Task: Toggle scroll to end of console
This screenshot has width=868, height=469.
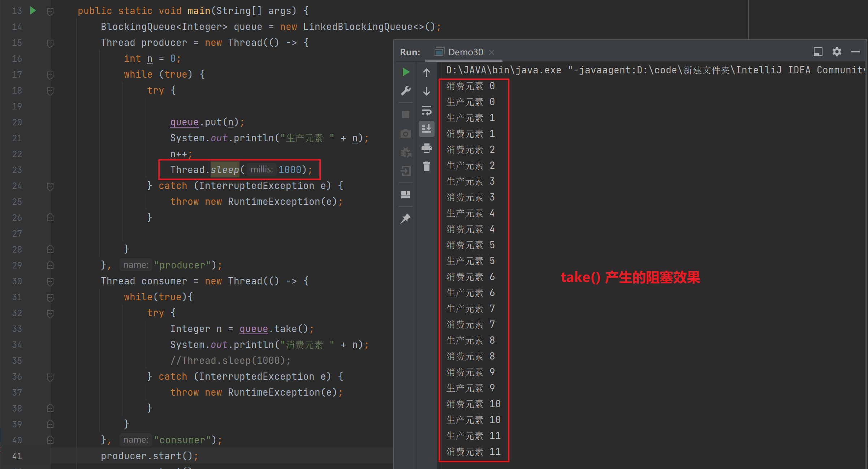Action: click(427, 129)
